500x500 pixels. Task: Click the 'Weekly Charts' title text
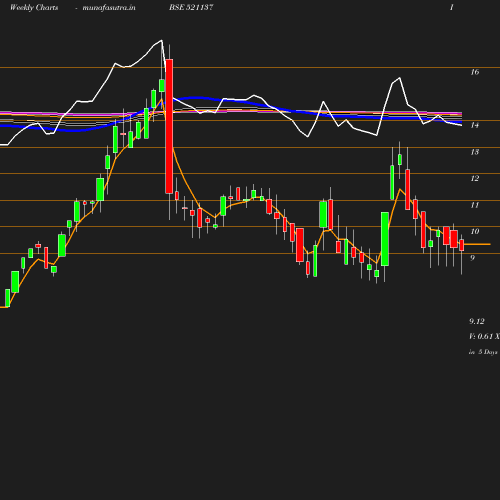(x=34, y=8)
